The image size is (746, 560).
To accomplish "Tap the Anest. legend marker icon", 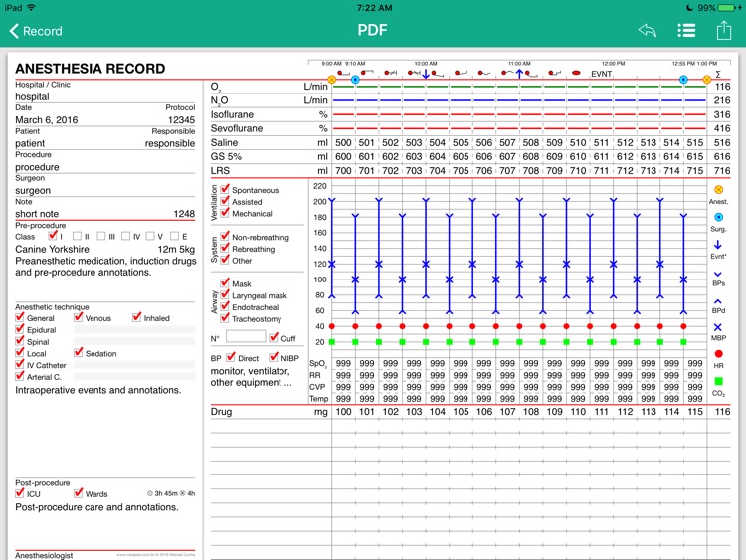I will coord(718,189).
